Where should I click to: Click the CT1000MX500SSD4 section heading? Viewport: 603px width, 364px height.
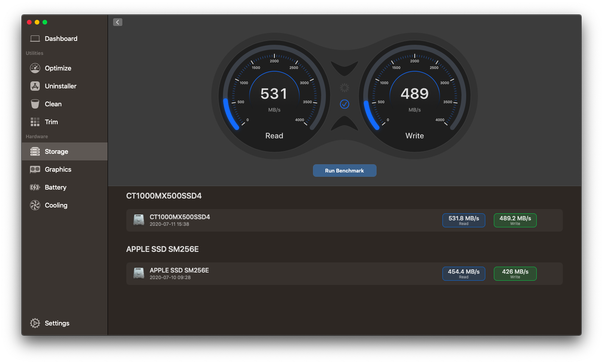click(164, 196)
